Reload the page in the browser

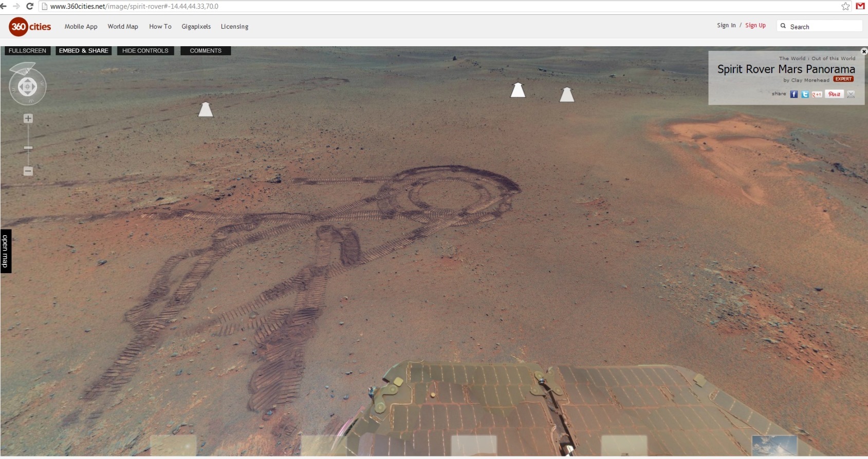pos(30,6)
